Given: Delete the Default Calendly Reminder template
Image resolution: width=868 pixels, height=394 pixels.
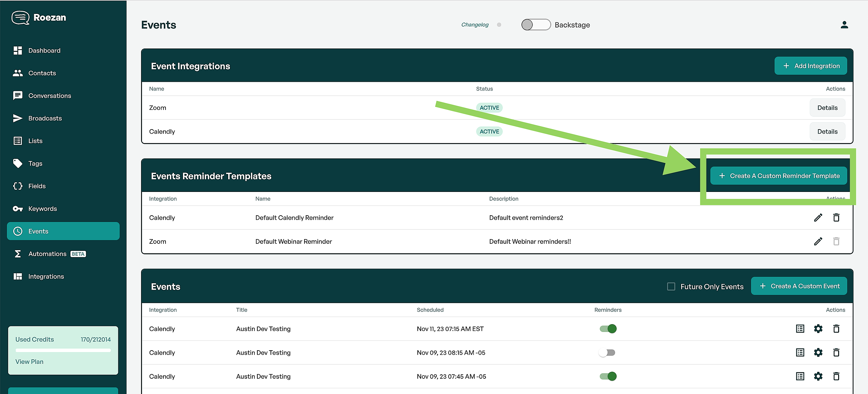Looking at the screenshot, I should (836, 218).
